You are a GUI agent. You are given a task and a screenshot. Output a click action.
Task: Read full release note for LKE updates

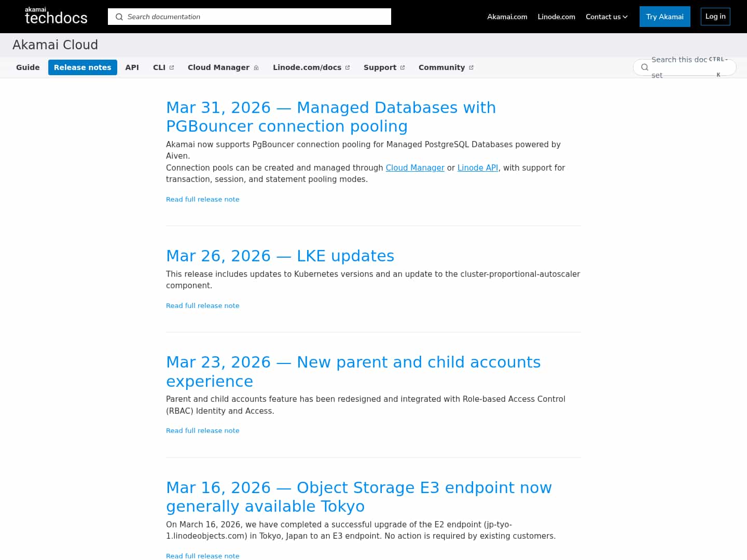[x=202, y=305]
